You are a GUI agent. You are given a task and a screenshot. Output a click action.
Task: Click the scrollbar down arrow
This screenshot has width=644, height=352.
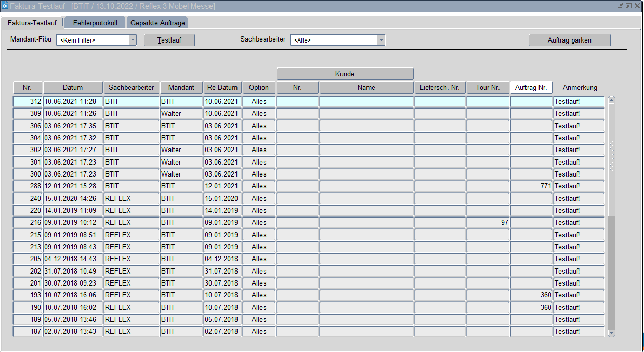[x=611, y=333]
